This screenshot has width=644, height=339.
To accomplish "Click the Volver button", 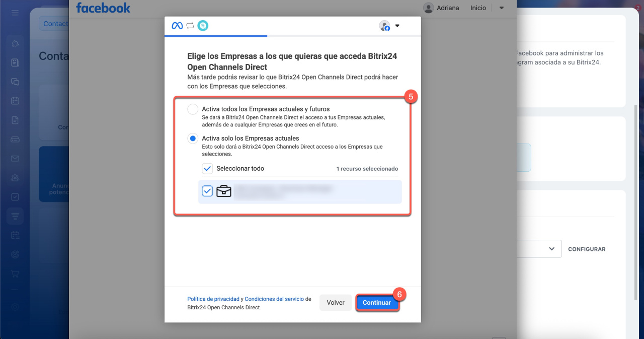I will click(336, 303).
